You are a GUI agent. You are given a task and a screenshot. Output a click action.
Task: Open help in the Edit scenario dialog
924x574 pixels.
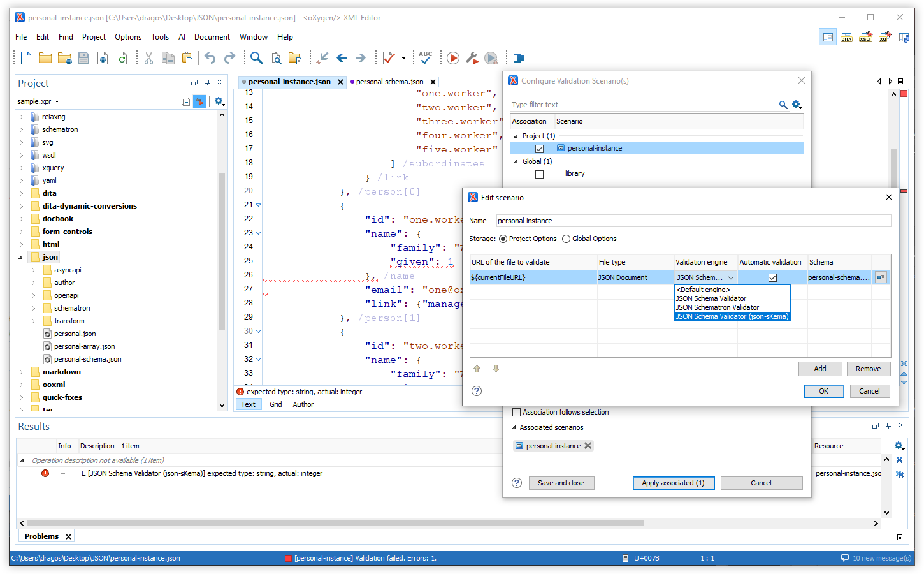[x=477, y=391]
